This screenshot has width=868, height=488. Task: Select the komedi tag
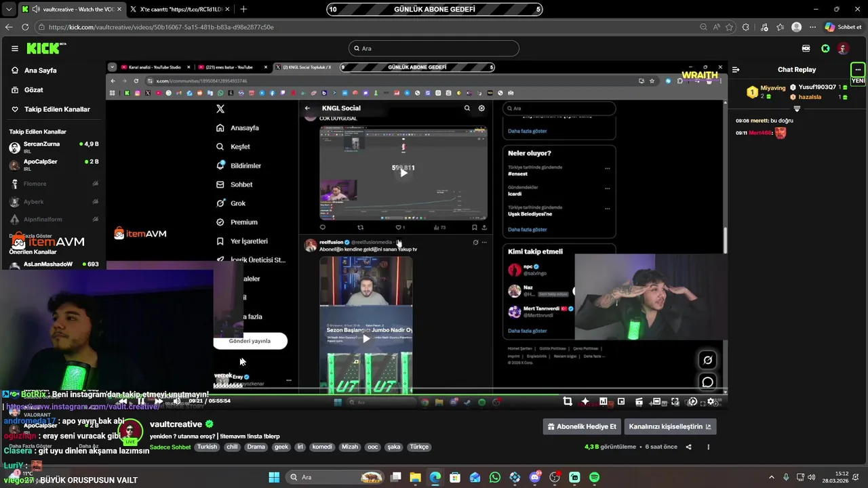coord(322,447)
